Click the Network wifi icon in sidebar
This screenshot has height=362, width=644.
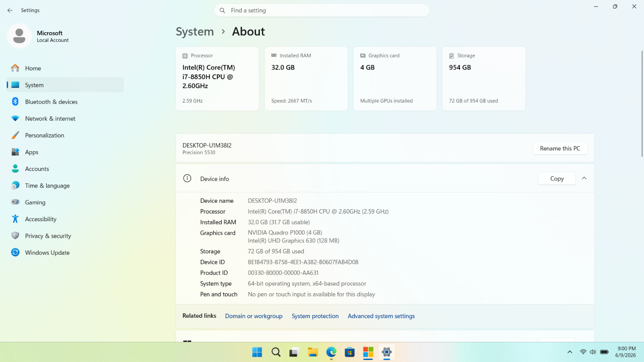15,119
